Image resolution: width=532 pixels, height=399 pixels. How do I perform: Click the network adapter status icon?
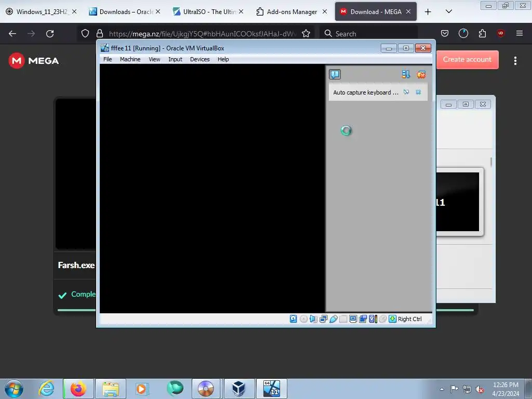323,319
